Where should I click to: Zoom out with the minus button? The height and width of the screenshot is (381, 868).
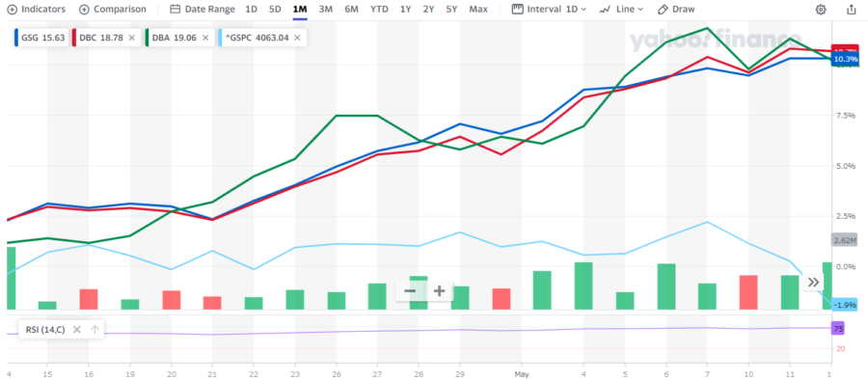click(410, 291)
